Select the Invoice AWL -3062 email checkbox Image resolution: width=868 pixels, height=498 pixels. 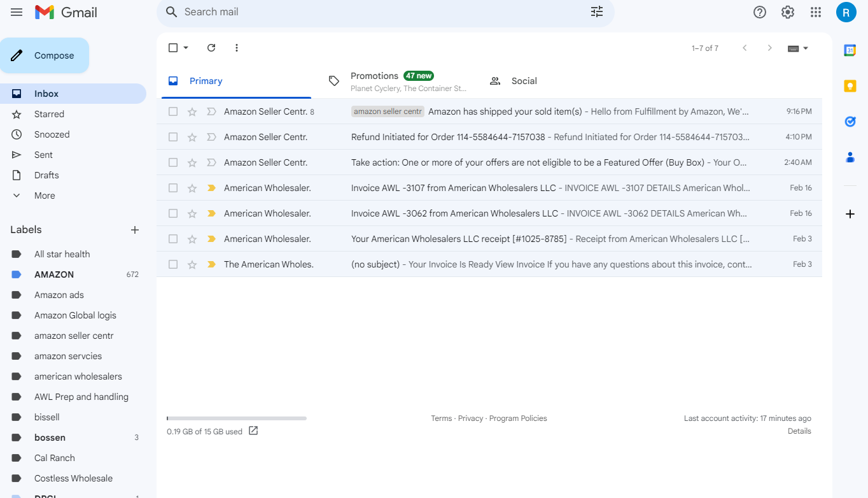point(173,213)
